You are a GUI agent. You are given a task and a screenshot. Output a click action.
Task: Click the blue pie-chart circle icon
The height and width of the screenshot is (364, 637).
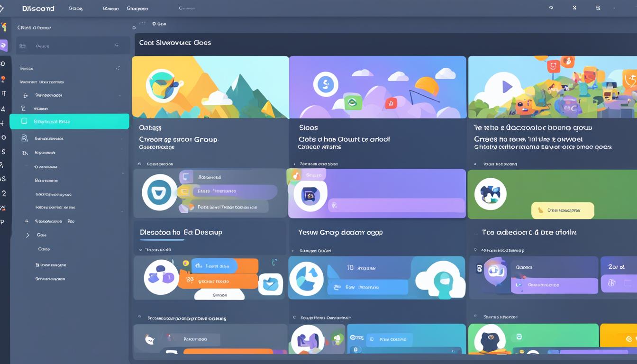(x=306, y=279)
